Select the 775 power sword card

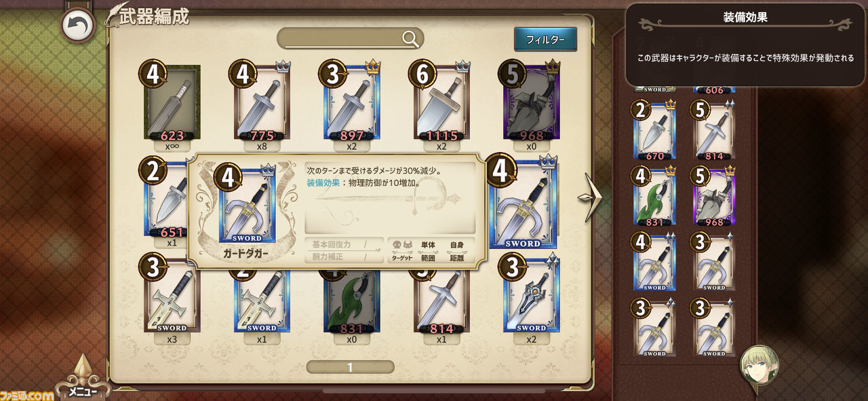[262, 102]
